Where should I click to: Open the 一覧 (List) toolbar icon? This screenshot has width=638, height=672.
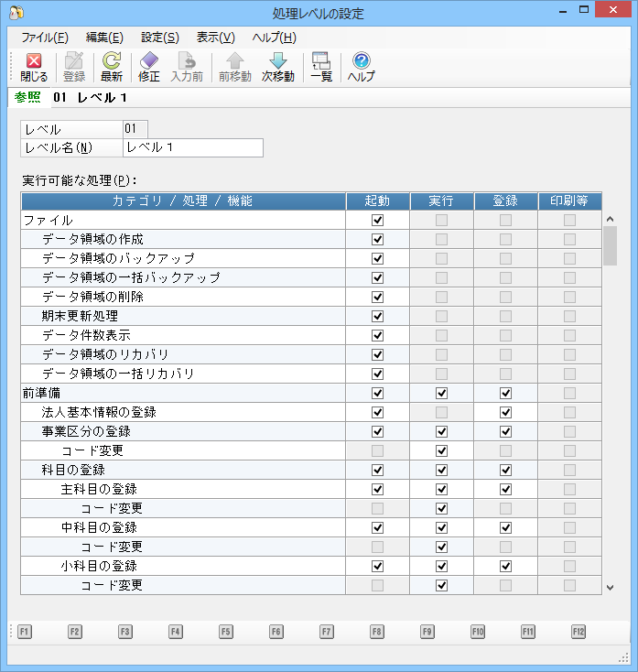(x=321, y=61)
